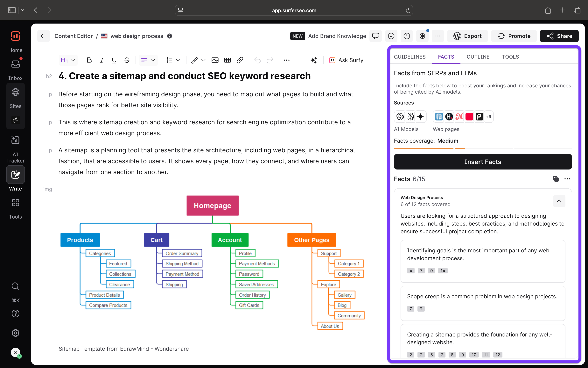Screen dimensions: 588x368
Task: Click the Facts coverage progress bar
Action: click(483, 148)
